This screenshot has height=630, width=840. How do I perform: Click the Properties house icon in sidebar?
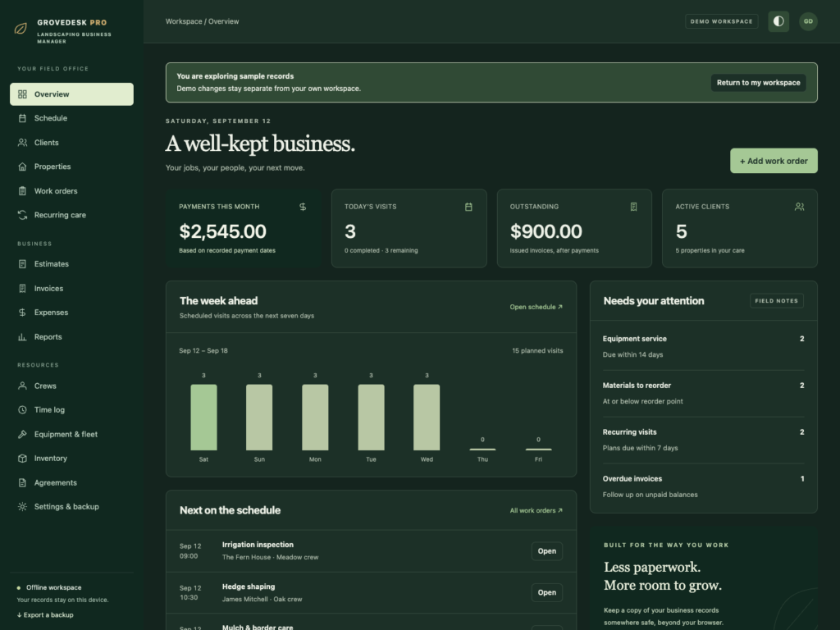coord(22,167)
